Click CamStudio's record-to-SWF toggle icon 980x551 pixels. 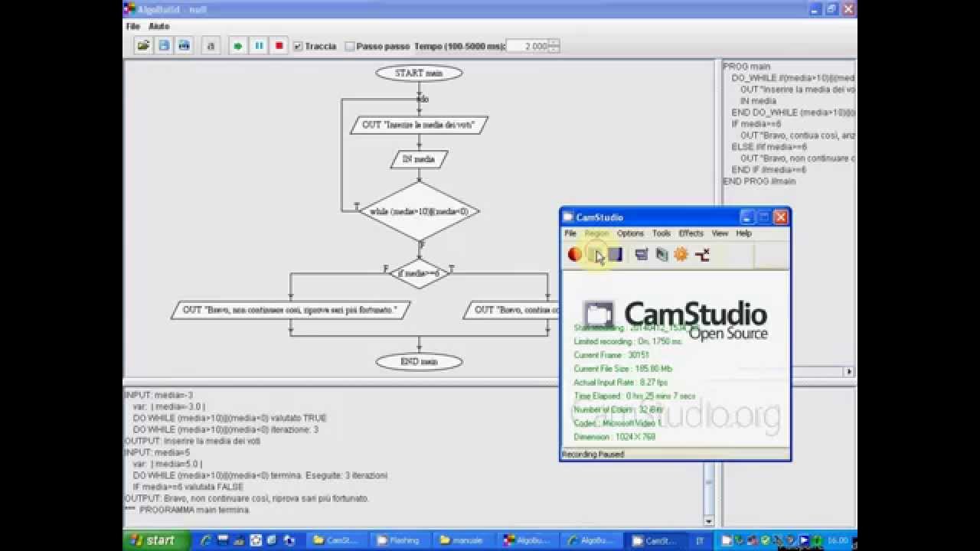click(661, 255)
